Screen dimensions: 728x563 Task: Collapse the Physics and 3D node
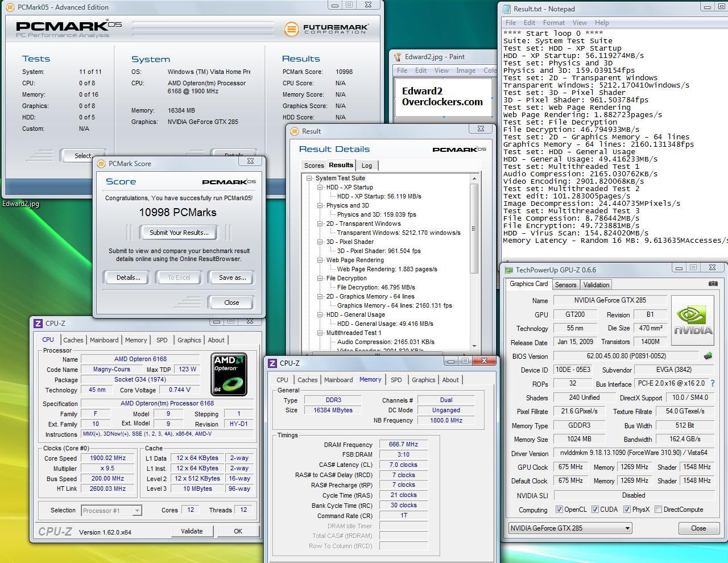pos(320,205)
